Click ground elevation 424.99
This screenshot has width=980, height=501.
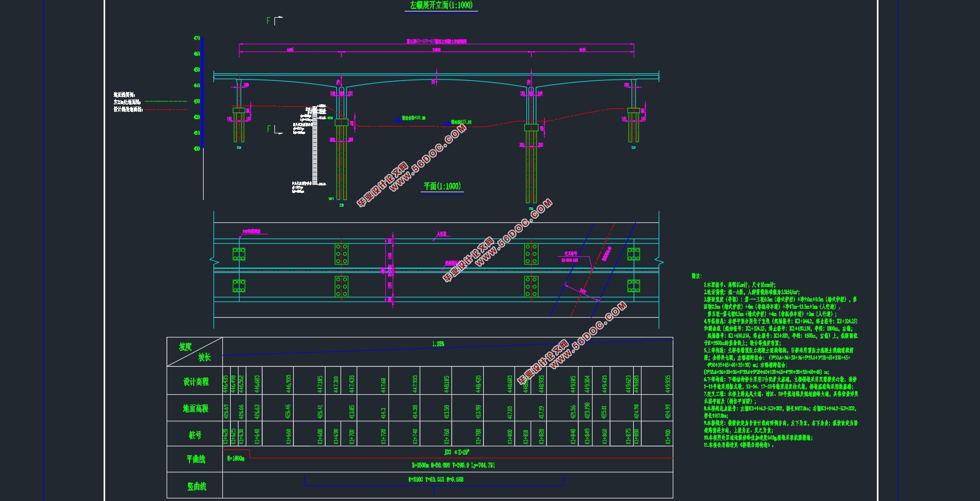(668, 411)
